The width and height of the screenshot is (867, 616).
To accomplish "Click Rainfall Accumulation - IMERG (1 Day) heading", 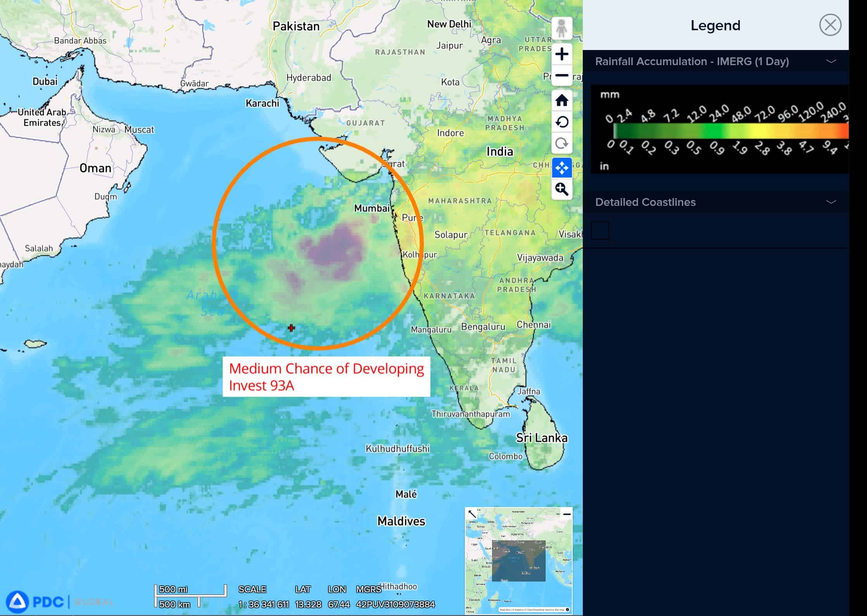I will 692,61.
